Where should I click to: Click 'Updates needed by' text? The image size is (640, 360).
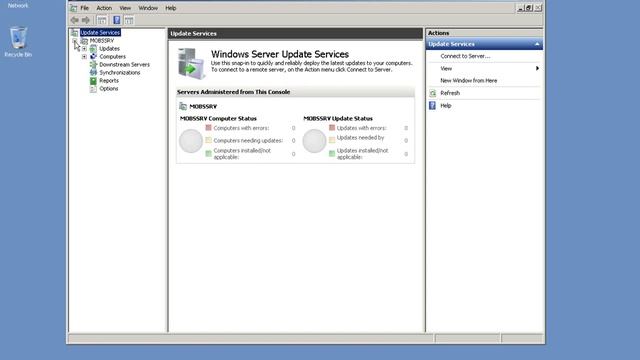[x=360, y=138]
